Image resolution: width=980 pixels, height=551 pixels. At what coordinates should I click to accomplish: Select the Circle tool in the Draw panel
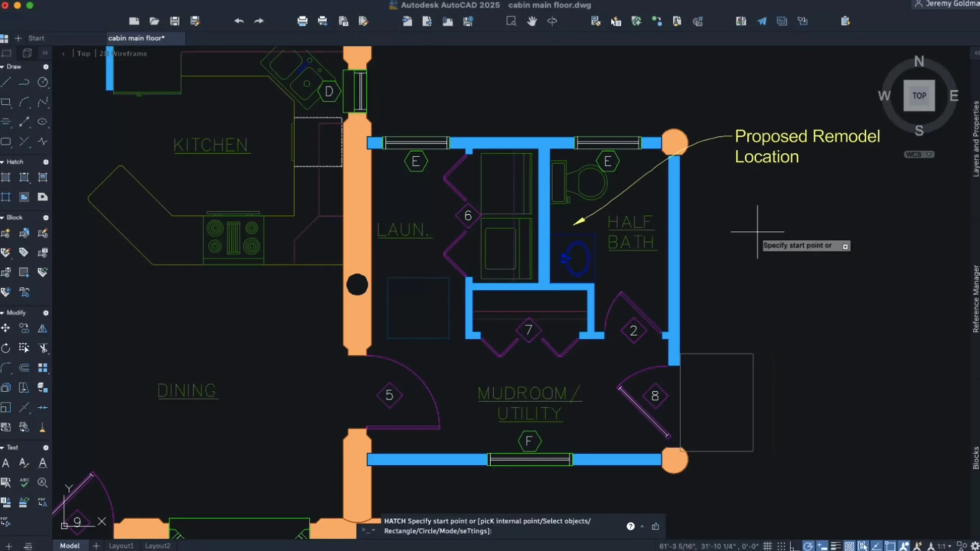tap(43, 83)
